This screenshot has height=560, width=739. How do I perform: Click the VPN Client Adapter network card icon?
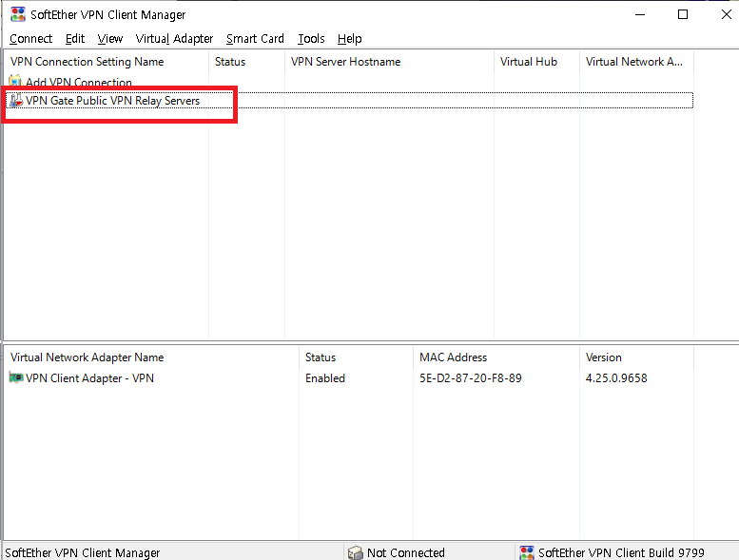click(16, 377)
